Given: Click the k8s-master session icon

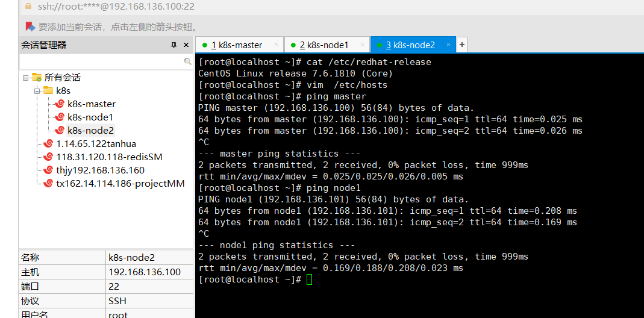Looking at the screenshot, I should (60, 104).
